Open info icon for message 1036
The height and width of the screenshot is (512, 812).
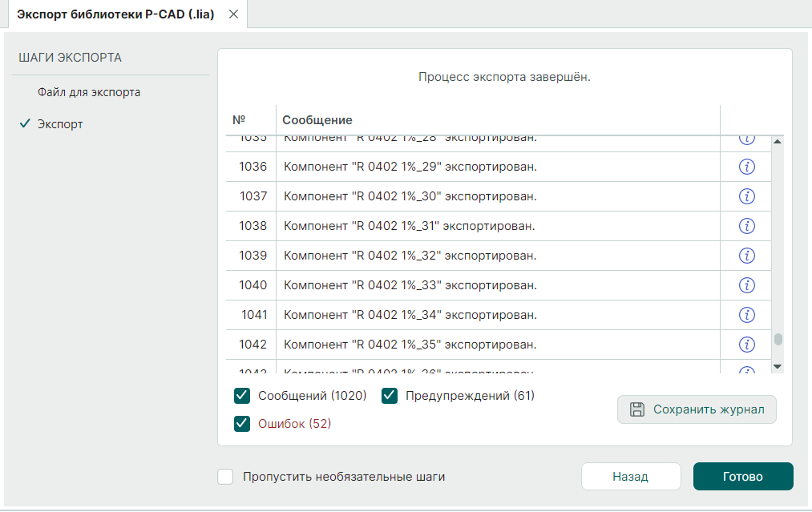(x=746, y=167)
